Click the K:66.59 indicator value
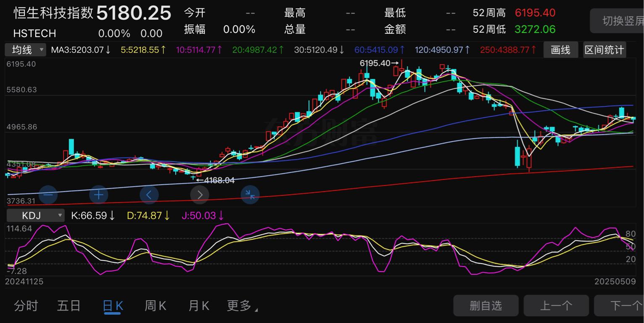The height and width of the screenshot is (323, 644). coord(93,216)
